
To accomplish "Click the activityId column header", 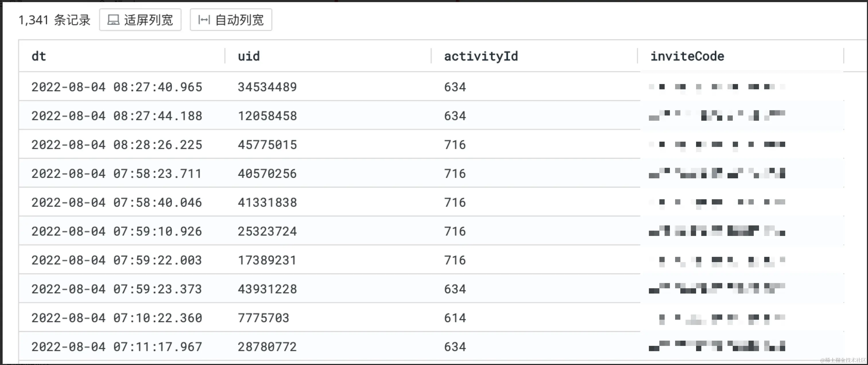I will point(480,56).
